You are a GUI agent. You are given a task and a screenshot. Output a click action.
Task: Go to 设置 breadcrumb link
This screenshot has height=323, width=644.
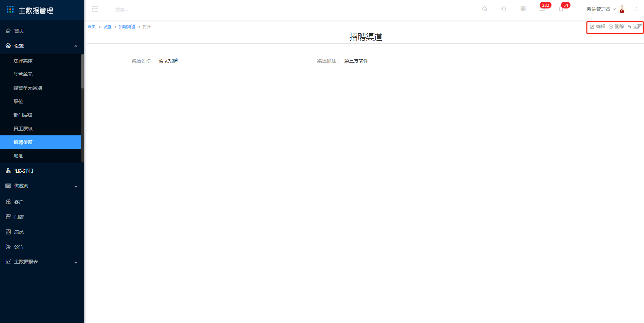[x=107, y=27]
